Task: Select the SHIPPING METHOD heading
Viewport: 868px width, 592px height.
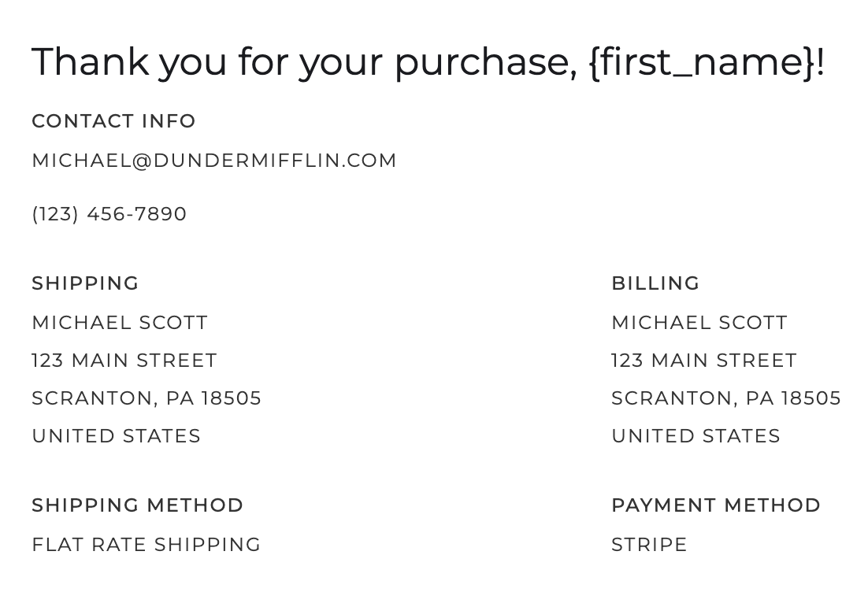Action: tap(137, 505)
